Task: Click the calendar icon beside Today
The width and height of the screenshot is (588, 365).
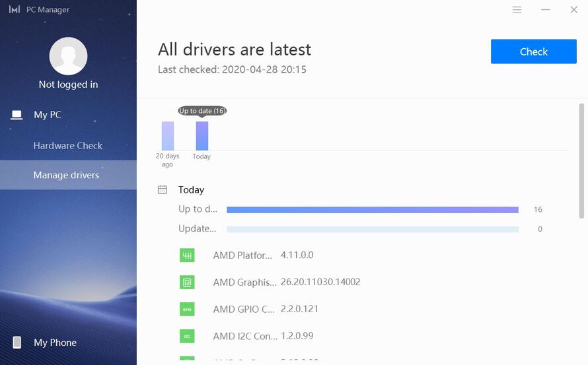Action: 163,189
